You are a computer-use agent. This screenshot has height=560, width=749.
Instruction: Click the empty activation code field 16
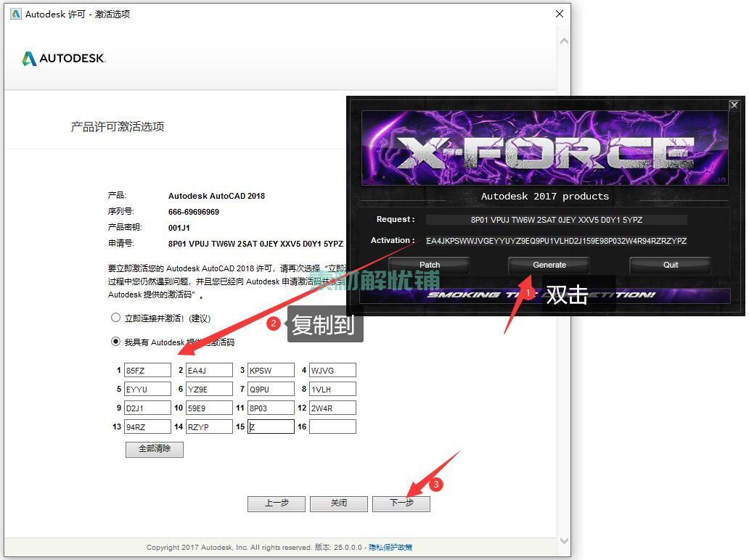(332, 427)
